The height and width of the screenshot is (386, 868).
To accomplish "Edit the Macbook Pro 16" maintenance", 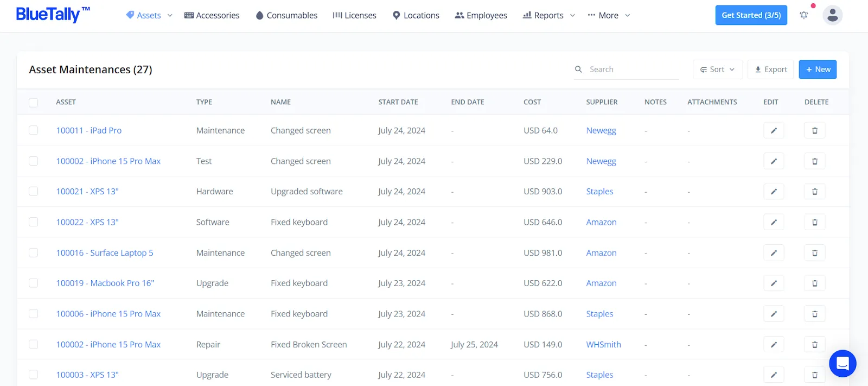I will coord(774,283).
